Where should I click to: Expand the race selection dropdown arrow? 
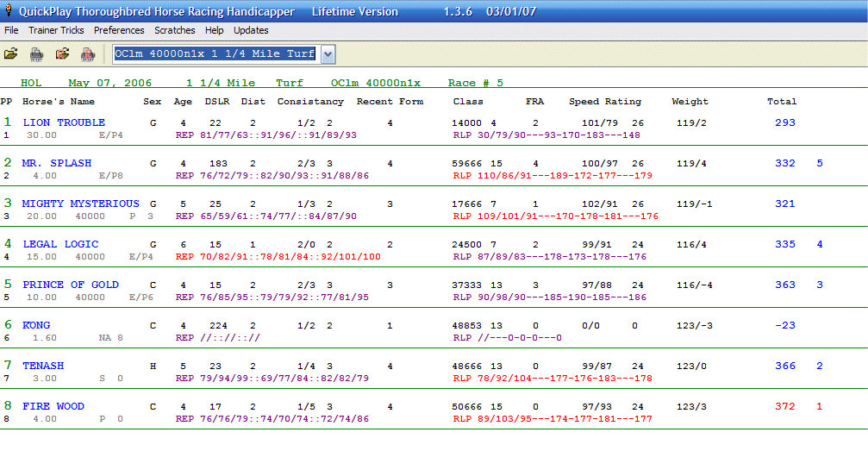(328, 54)
